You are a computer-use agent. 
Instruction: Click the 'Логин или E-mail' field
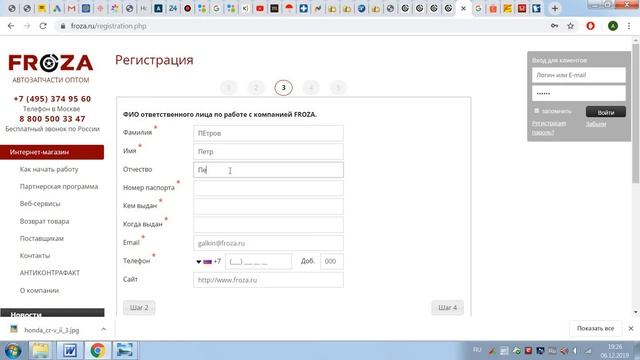579,75
